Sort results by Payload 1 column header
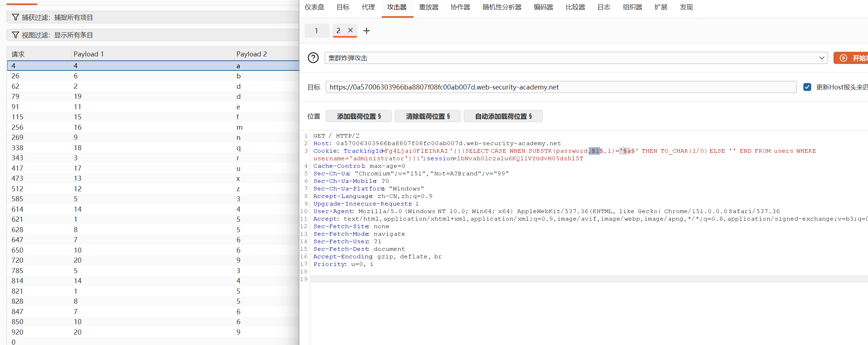This screenshot has height=345, width=868. point(152,54)
